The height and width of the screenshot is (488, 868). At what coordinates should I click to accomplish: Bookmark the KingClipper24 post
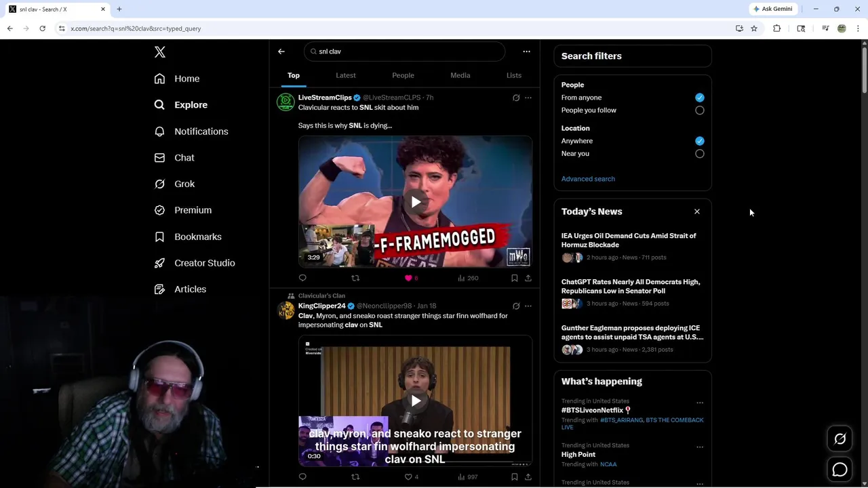click(515, 477)
